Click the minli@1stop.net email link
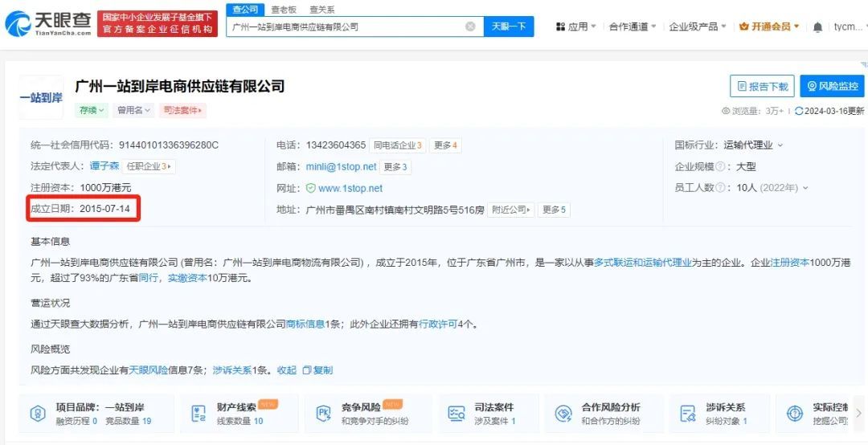Image resolution: width=868 pixels, height=445 pixels. tap(341, 166)
